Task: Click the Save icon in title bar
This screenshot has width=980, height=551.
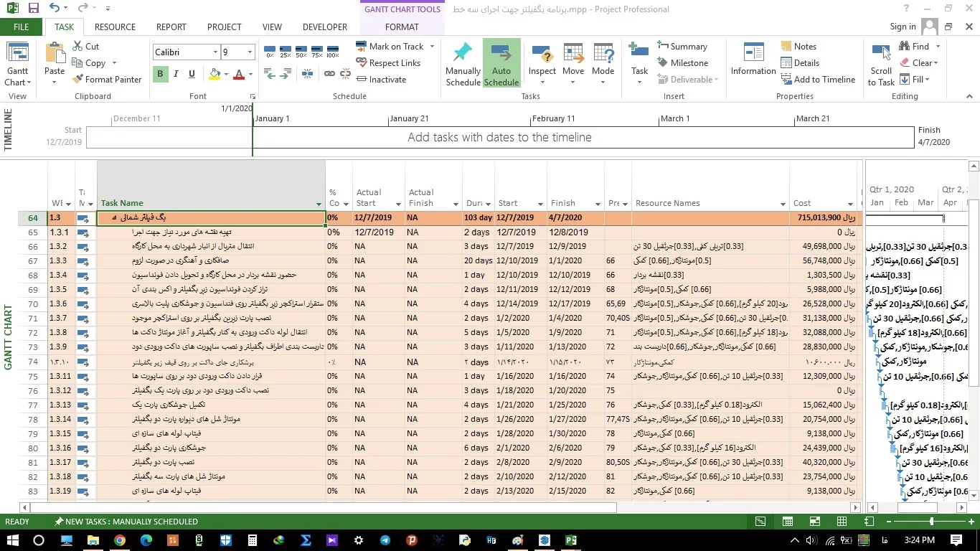Action: click(x=34, y=9)
